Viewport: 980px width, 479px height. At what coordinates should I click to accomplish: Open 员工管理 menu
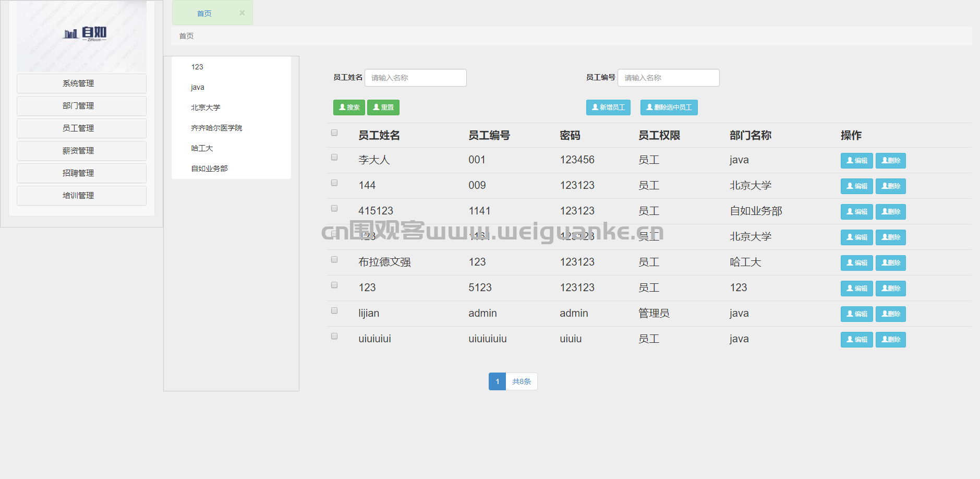coord(81,128)
